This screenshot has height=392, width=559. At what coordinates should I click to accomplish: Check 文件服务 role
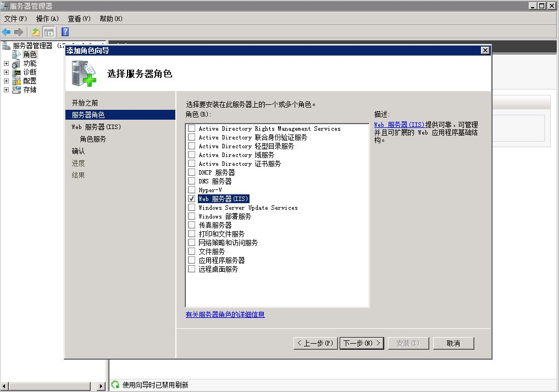pos(192,251)
